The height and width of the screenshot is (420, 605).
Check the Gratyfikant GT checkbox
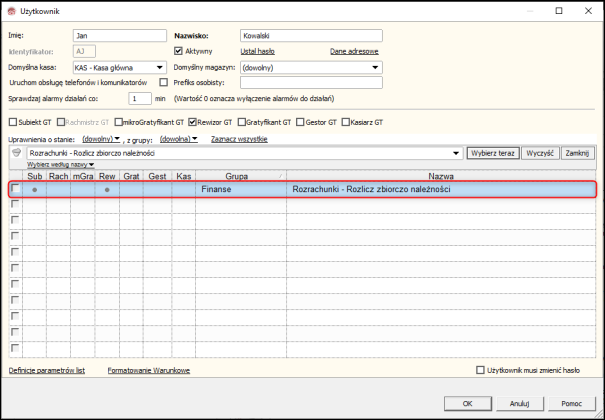[242, 122]
